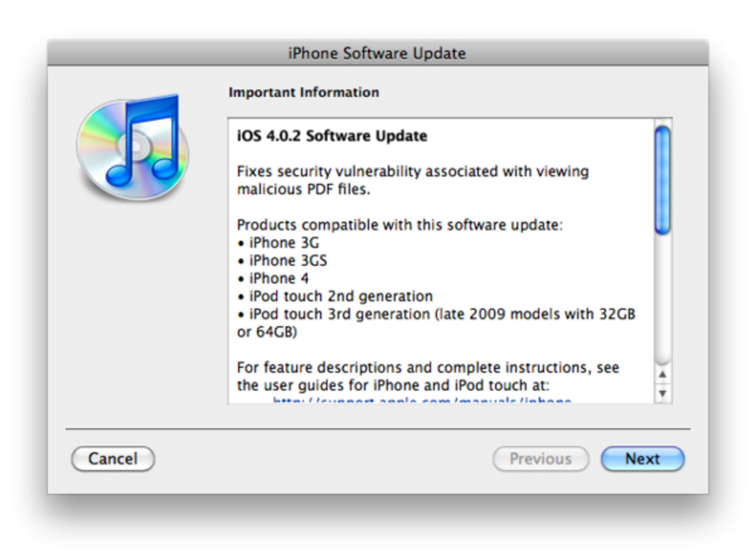Click the Cancel button
756x558 pixels.
[x=113, y=459]
